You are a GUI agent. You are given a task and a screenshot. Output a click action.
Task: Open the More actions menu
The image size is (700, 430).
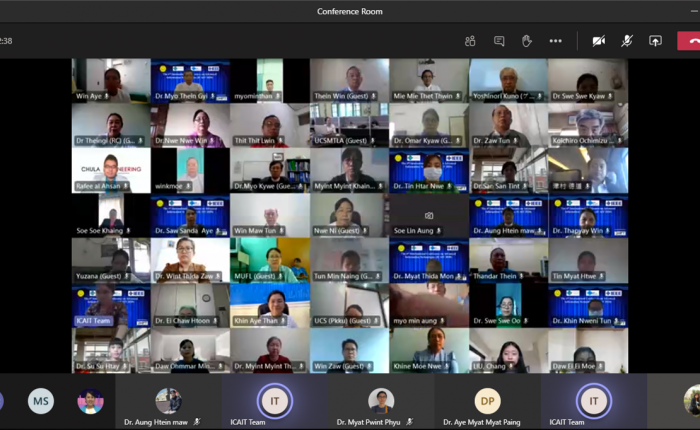coord(556,41)
